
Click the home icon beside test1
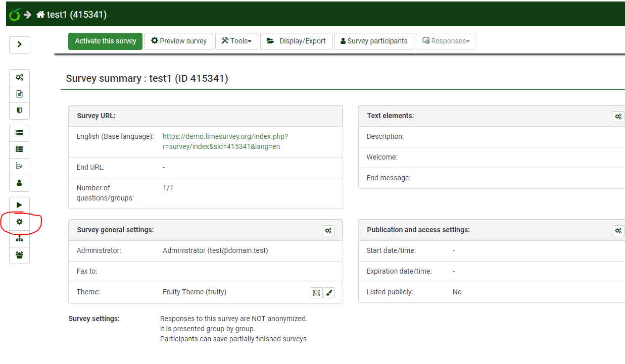(40, 15)
